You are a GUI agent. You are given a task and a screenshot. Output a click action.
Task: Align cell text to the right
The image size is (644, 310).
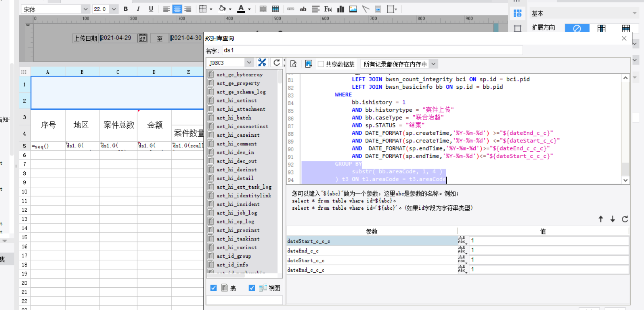[188, 9]
